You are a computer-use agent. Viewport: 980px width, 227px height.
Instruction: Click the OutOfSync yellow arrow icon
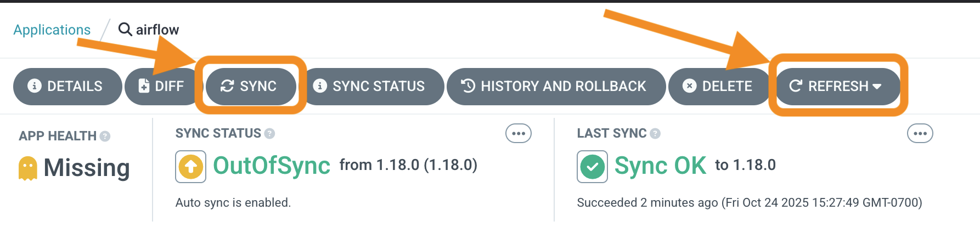(190, 166)
